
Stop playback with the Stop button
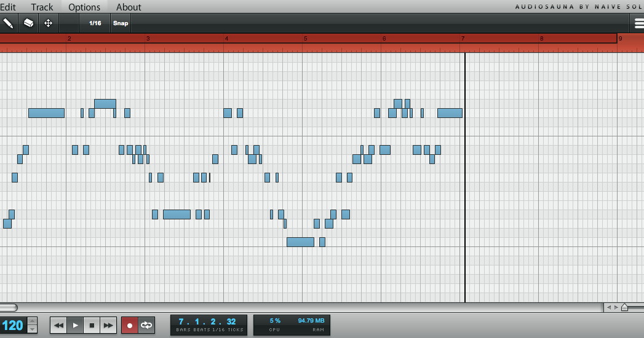[x=92, y=325]
